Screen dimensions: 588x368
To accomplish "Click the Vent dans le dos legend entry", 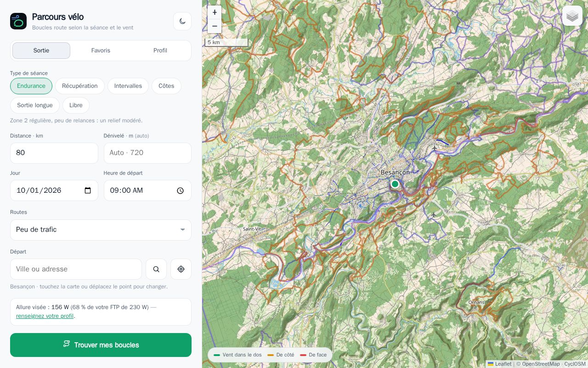I will point(237,355).
